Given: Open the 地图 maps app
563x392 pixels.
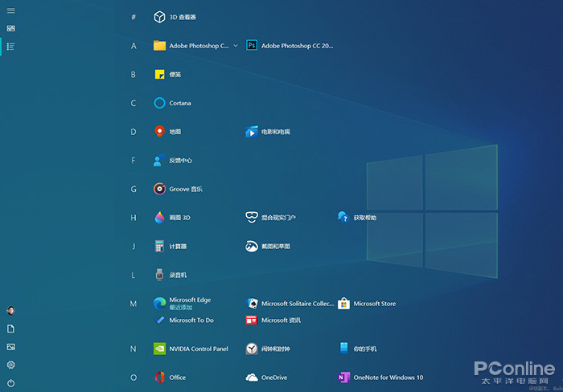Looking at the screenshot, I should click(x=167, y=132).
